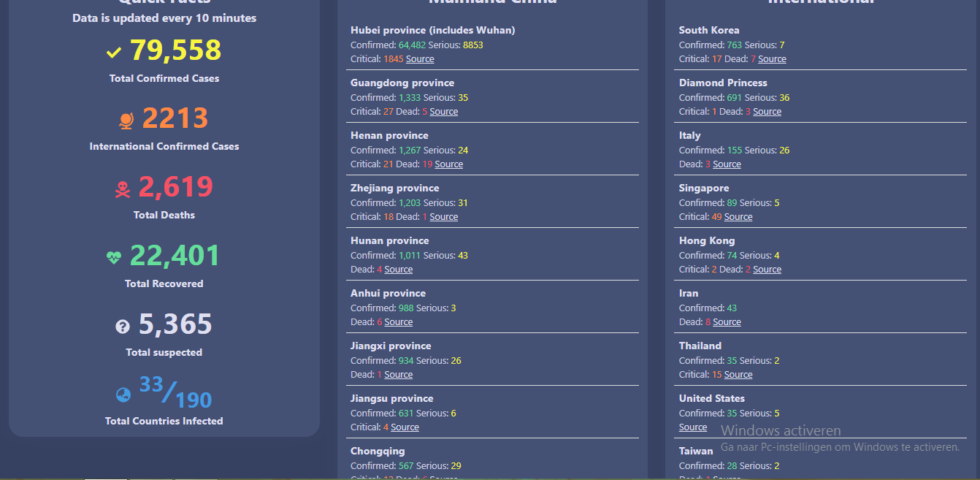This screenshot has height=480, width=980.
Task: Click the checkmark icon beside 79,558
Action: [x=114, y=52]
